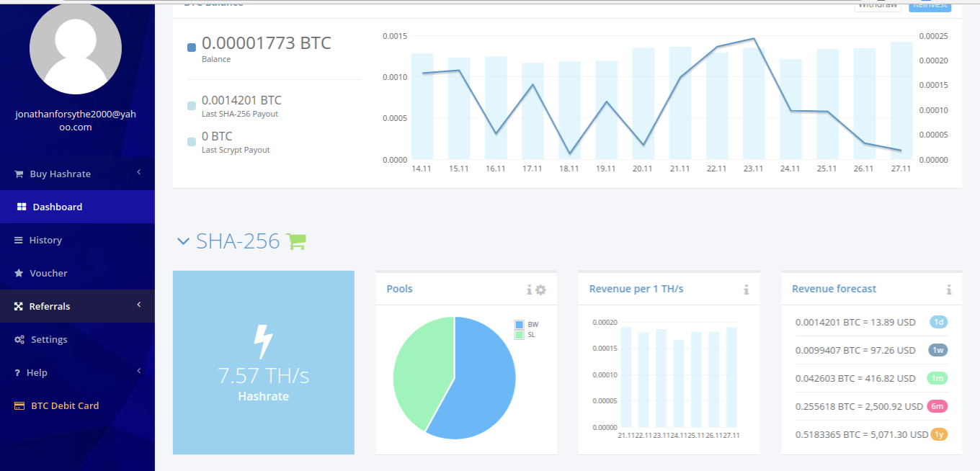The image size is (980, 471).
Task: Toggle Last Scrypt Payout legend swatch
Action: point(192,142)
